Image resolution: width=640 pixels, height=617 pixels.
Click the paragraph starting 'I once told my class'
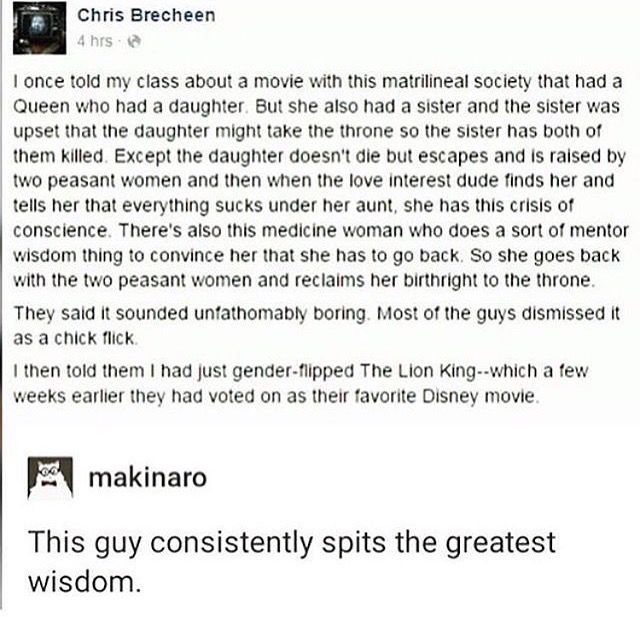[x=320, y=181]
